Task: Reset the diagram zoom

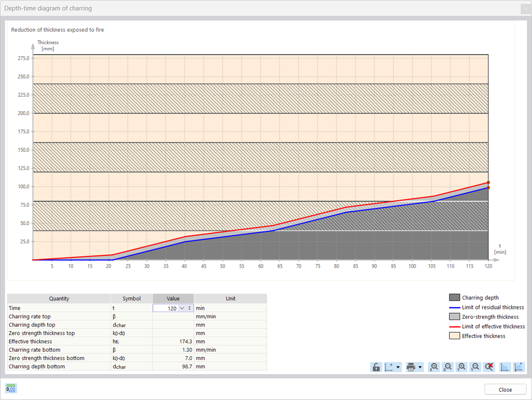Action: click(x=488, y=367)
